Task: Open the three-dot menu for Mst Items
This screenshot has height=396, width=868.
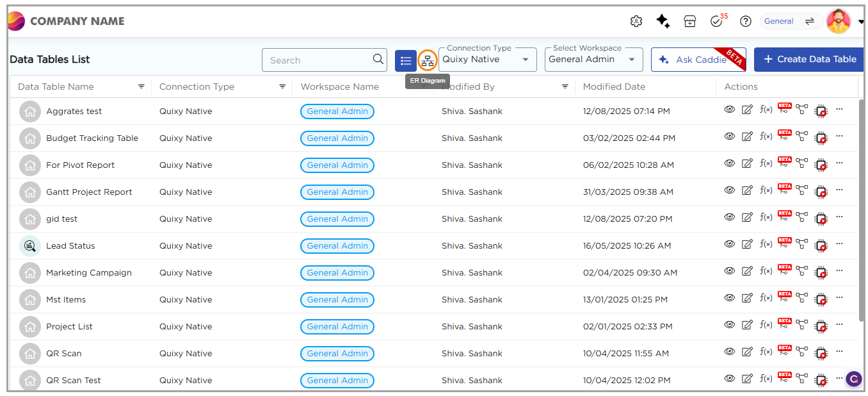Action: pos(839,297)
